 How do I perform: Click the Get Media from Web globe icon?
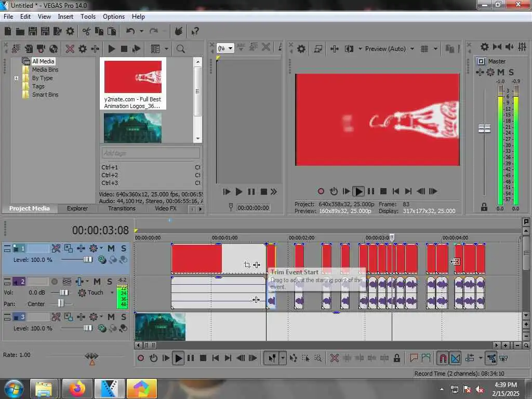point(54,49)
